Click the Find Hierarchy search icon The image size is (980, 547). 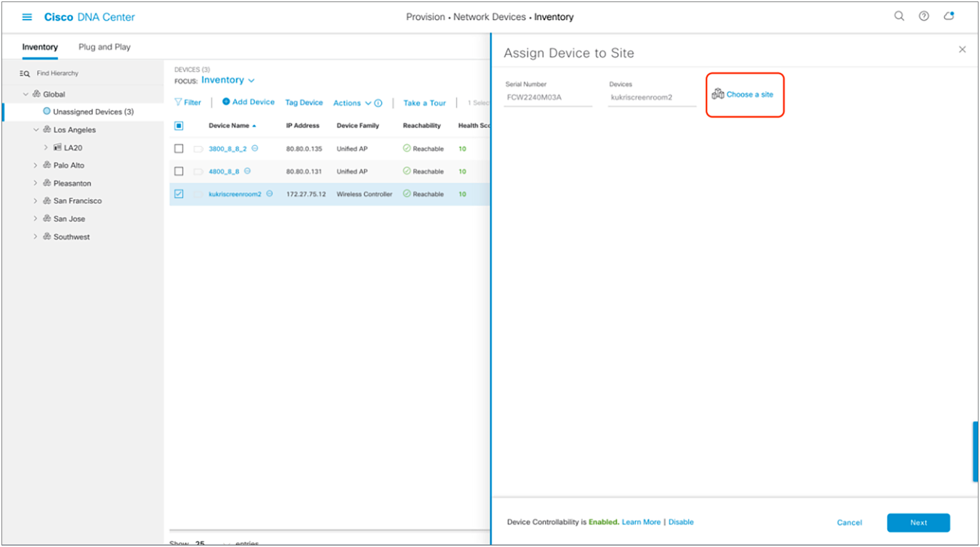tap(25, 74)
